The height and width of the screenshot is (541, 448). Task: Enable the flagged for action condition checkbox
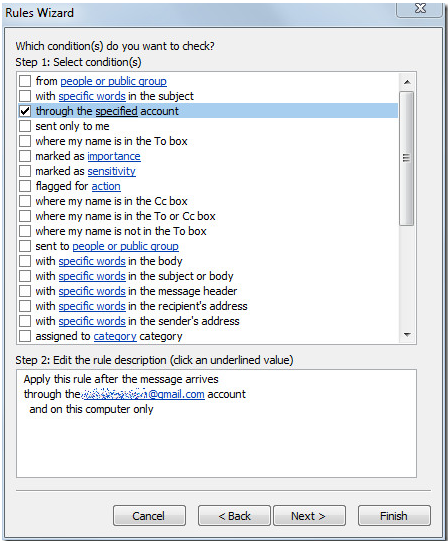point(25,186)
